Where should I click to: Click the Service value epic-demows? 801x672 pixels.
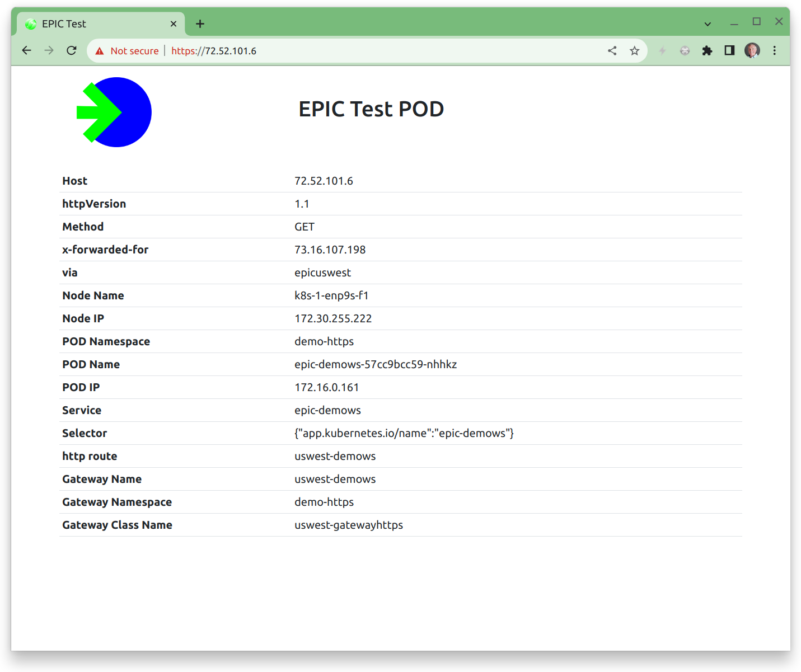pos(327,410)
